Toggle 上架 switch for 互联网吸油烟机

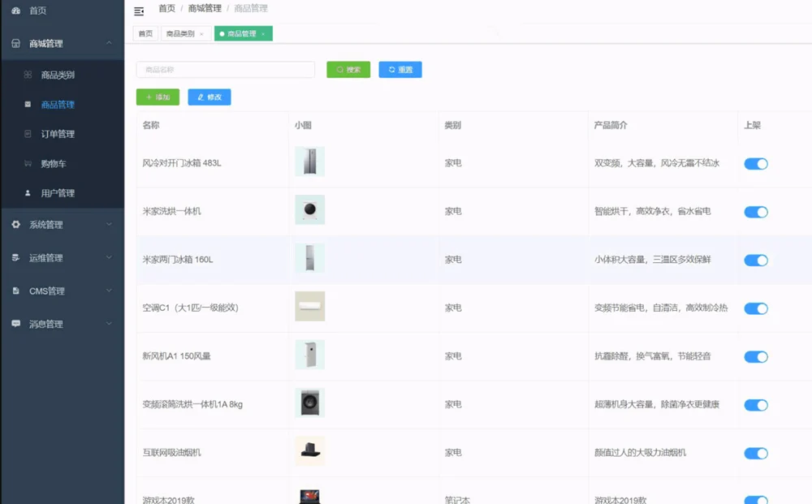click(755, 454)
